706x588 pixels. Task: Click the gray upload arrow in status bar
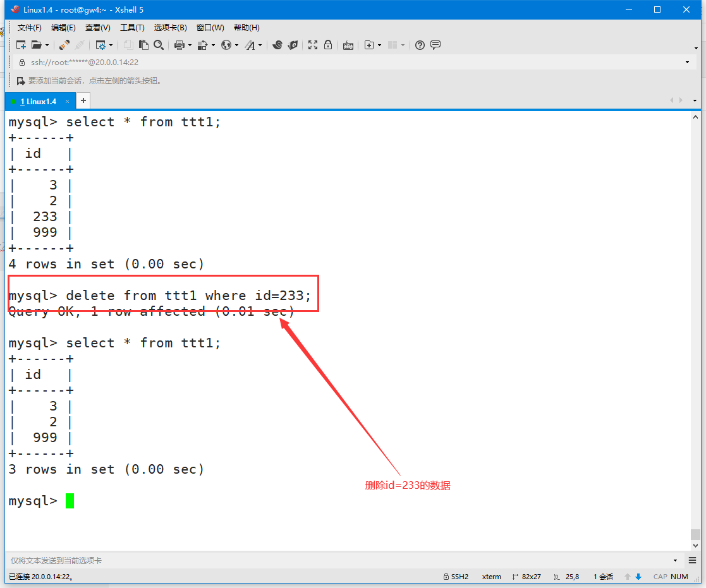[x=627, y=577]
